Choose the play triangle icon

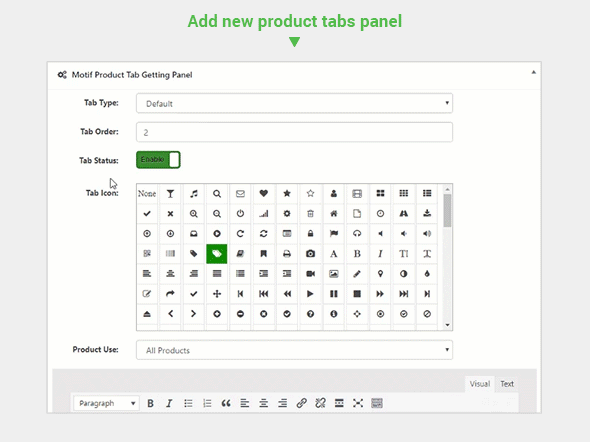[x=310, y=294]
